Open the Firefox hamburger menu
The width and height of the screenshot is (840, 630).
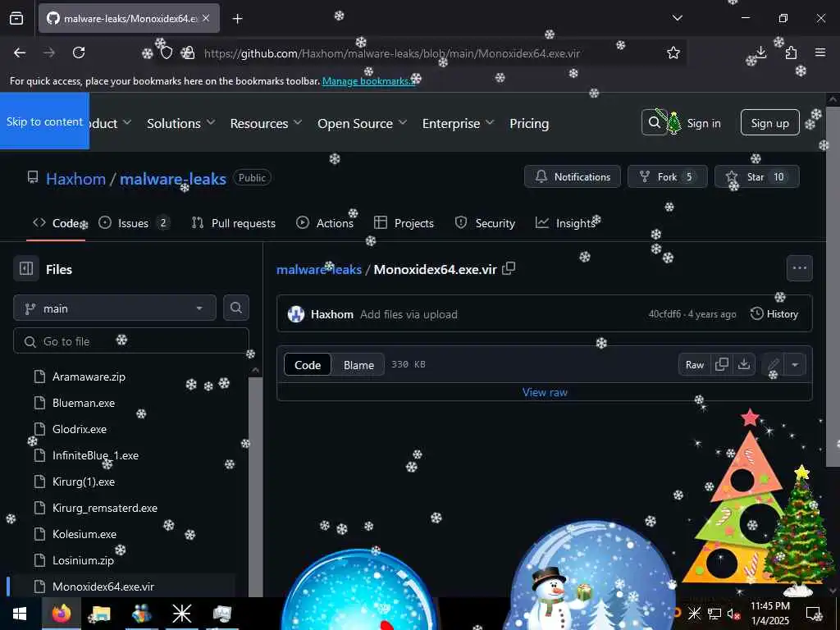coord(820,52)
